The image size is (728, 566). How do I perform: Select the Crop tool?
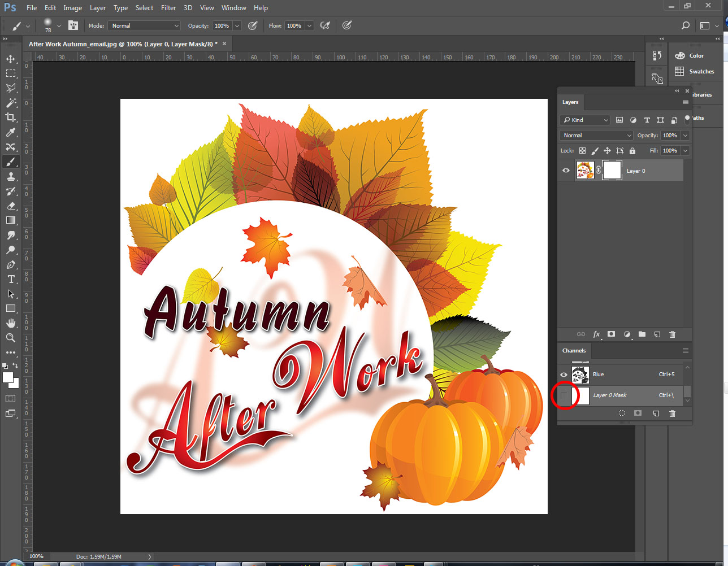[x=11, y=117]
